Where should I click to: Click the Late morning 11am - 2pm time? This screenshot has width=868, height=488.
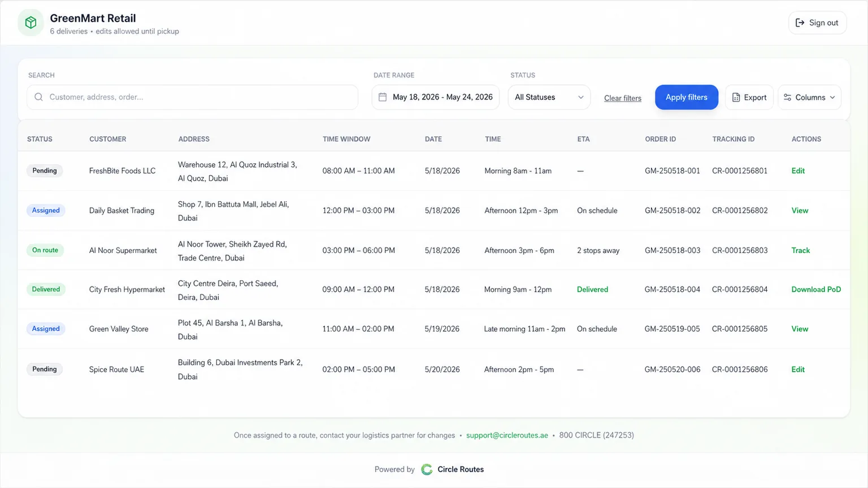[524, 329]
